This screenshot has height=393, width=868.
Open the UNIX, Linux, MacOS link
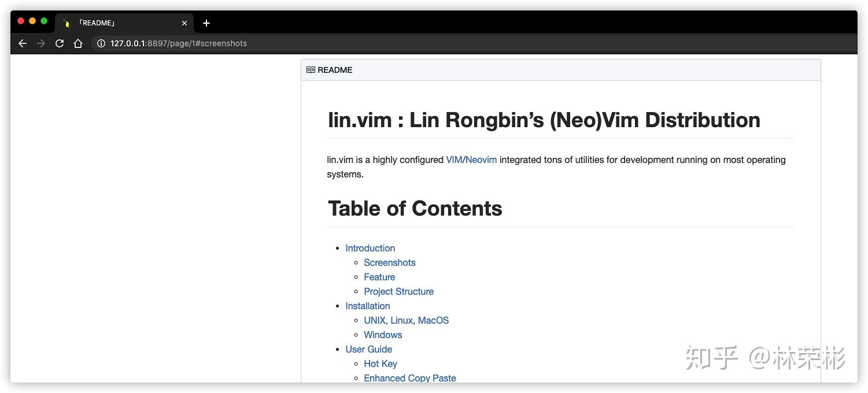(406, 320)
